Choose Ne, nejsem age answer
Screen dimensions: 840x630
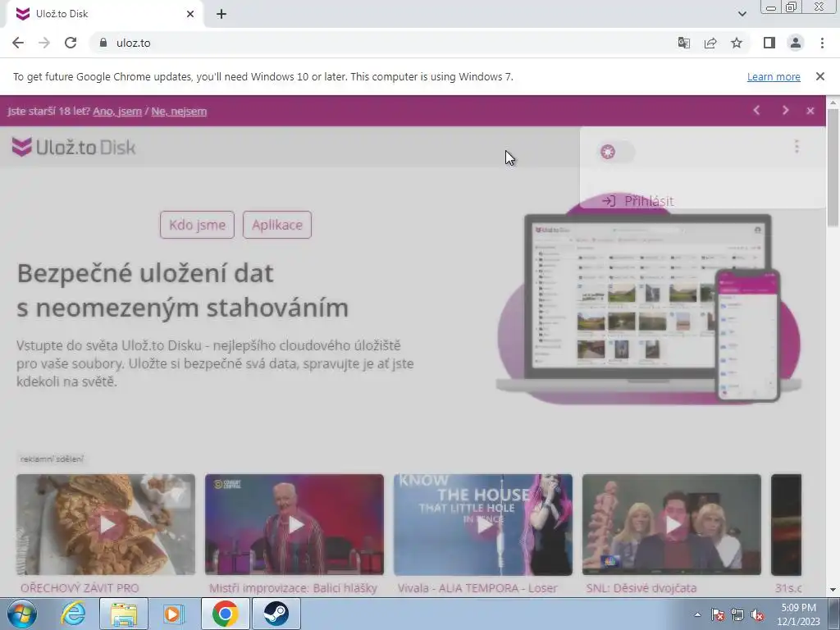(179, 112)
